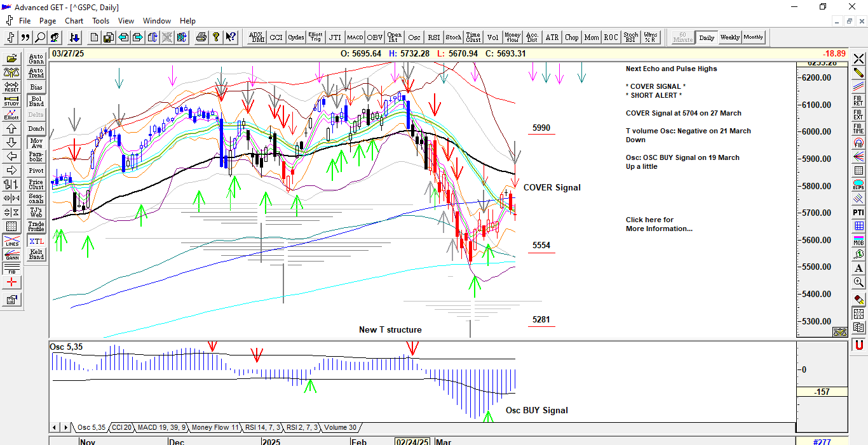Click the yellow question mark help icon
The height and width of the screenshot is (445, 868).
(216, 37)
